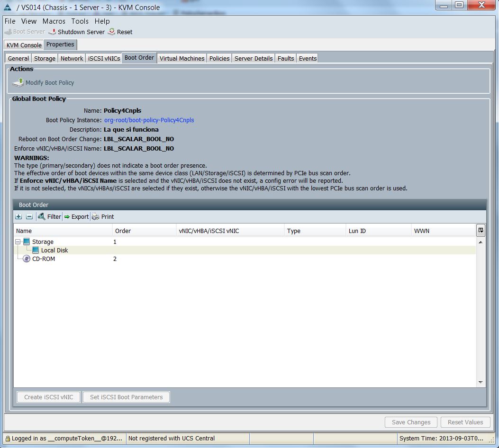Select the Properties tab

click(60, 45)
